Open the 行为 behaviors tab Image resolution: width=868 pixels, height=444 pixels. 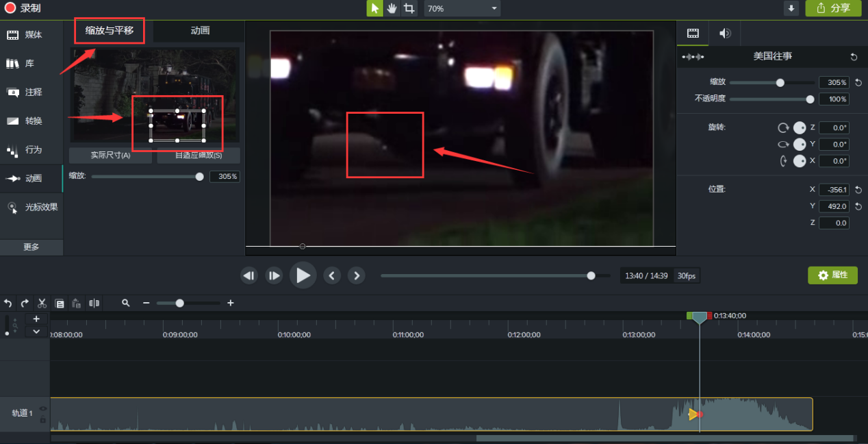[31, 150]
